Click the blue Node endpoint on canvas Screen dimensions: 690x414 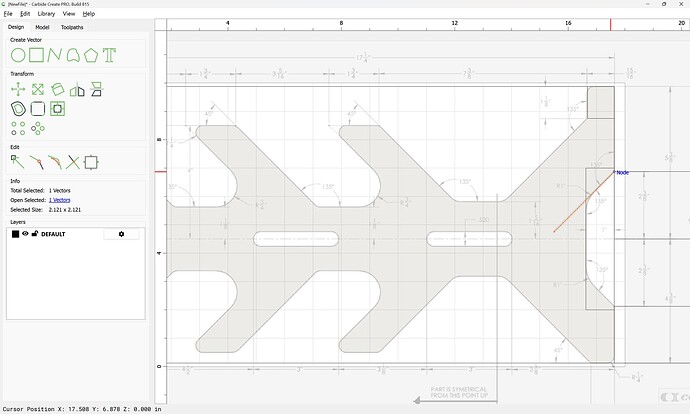coord(615,172)
